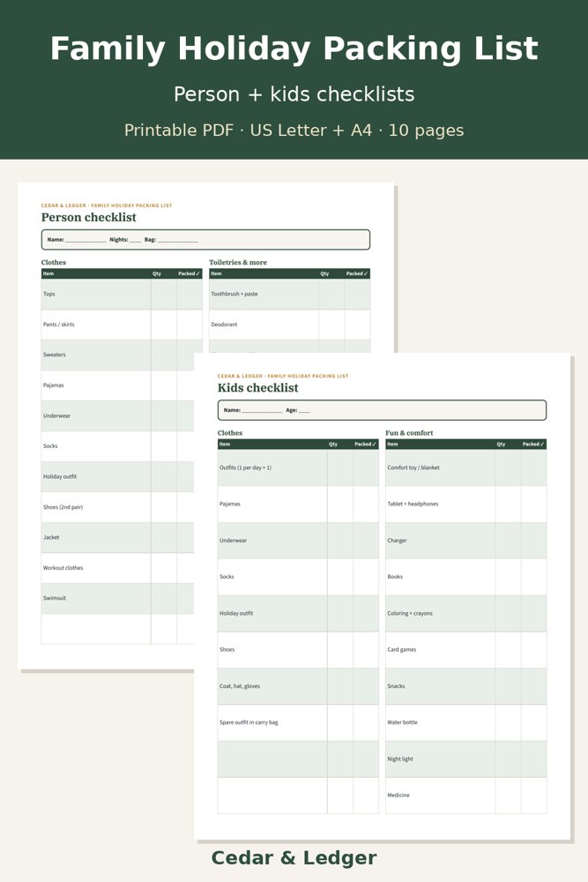This screenshot has width=588, height=882.
Task: Click the 'Night light' row
Action: tap(466, 759)
